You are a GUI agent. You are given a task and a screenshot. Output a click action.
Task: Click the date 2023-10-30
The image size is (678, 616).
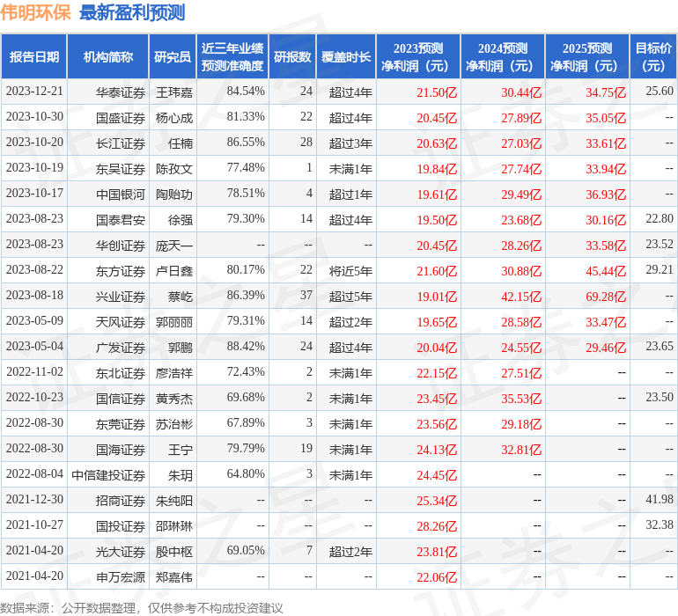coord(34,116)
